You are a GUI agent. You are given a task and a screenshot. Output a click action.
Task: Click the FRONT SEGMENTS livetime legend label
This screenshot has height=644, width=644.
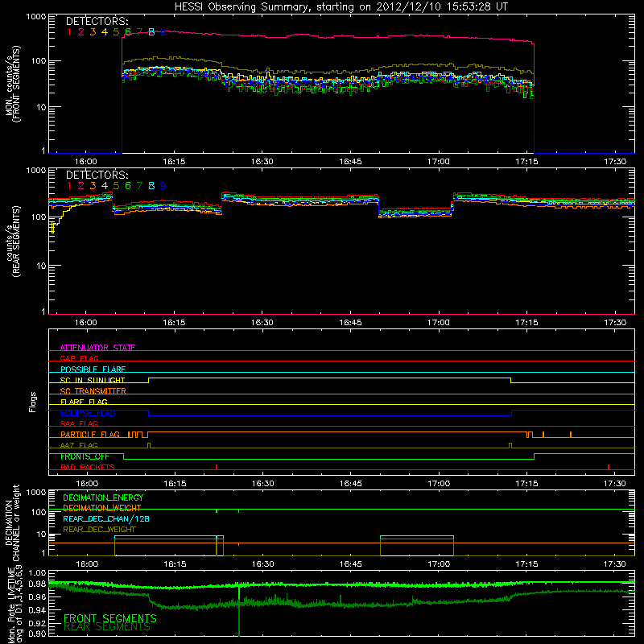click(x=110, y=618)
